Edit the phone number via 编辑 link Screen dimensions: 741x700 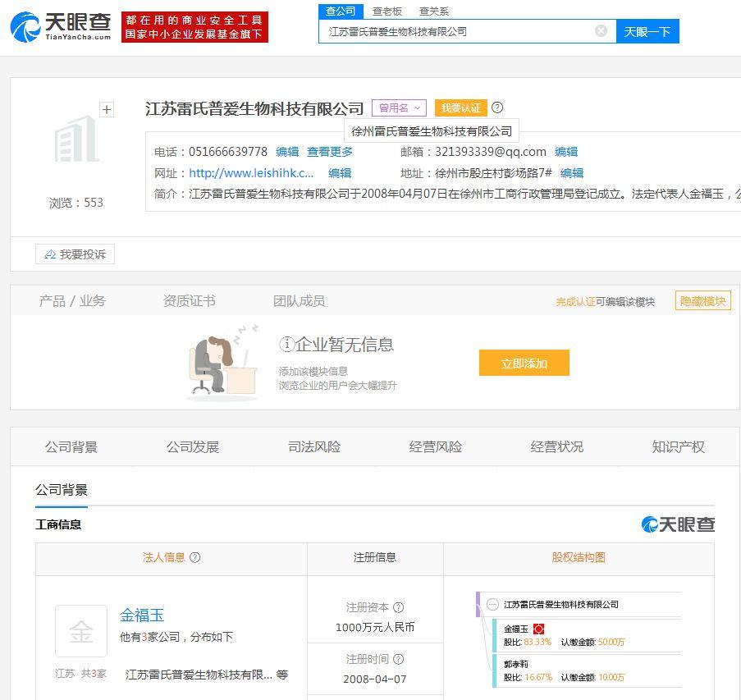click(287, 152)
